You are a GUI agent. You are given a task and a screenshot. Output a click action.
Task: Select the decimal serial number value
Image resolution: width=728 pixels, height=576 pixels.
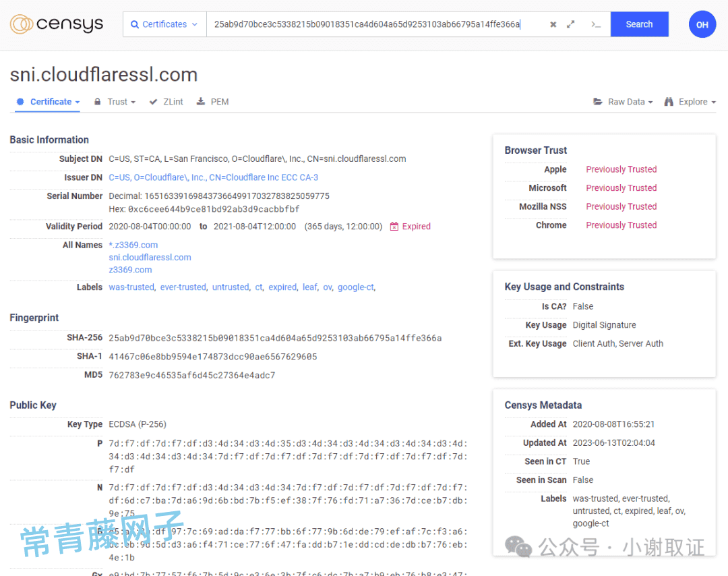237,196
